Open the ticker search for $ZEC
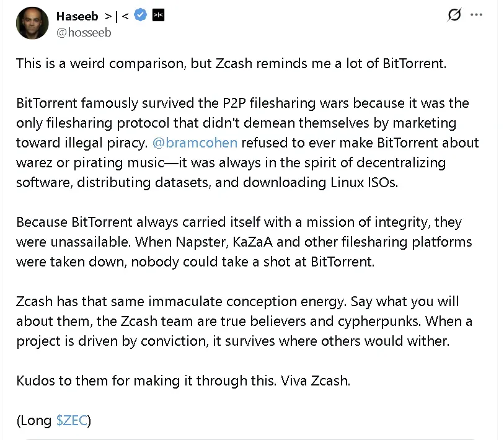 tap(73, 420)
